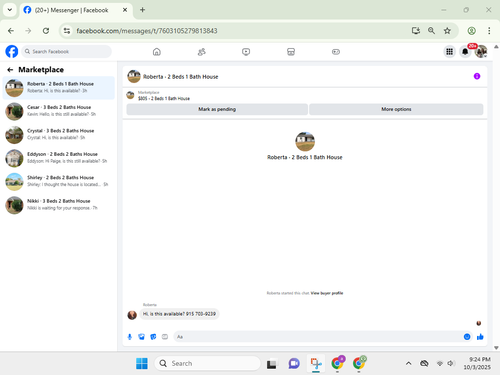Click the Facebook logo

[12, 52]
